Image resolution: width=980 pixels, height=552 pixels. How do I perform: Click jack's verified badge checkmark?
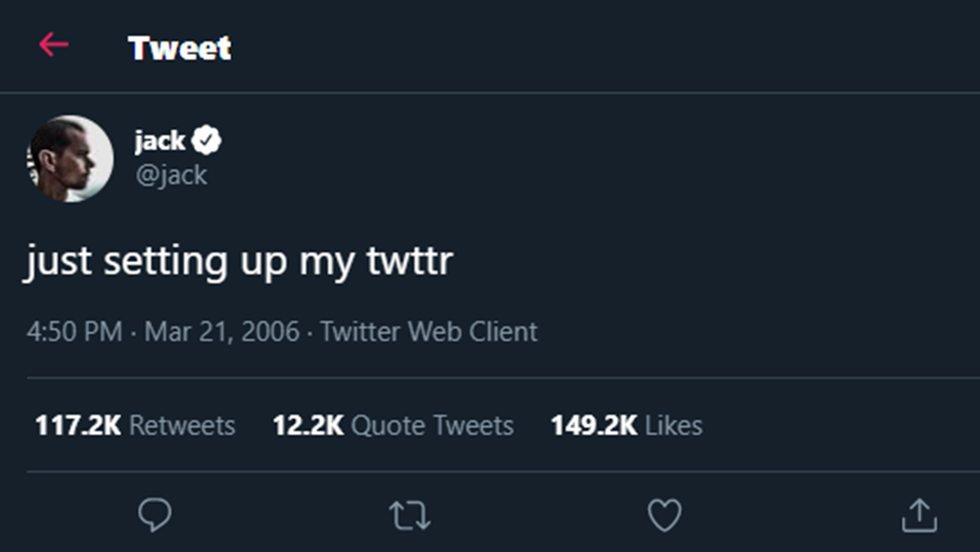click(206, 139)
